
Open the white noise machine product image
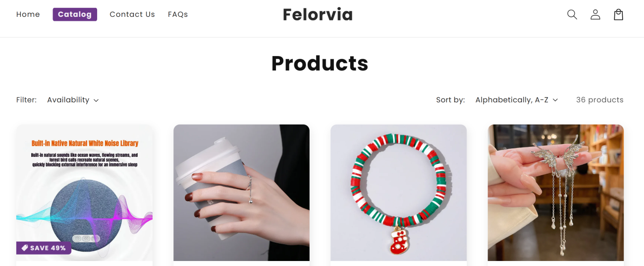click(84, 193)
